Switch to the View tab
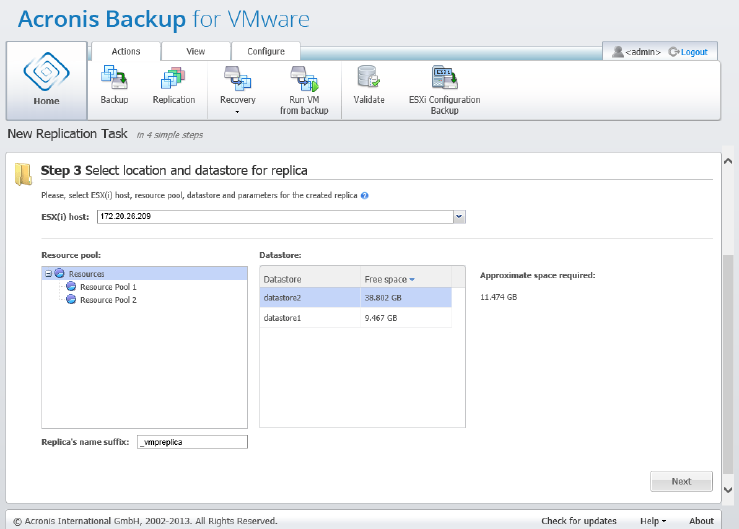Viewport: 739px width, 529px height. pos(195,51)
